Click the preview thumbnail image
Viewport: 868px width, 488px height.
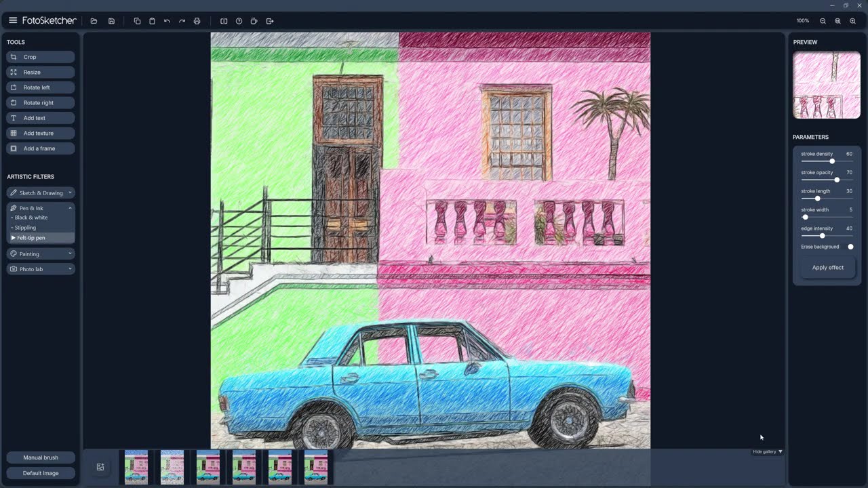click(x=827, y=85)
